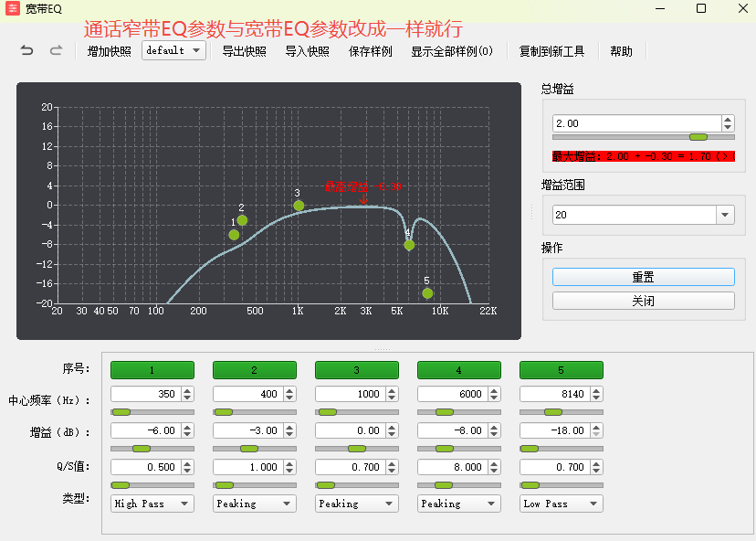Click band 1 center frequency field 350

(x=146, y=394)
